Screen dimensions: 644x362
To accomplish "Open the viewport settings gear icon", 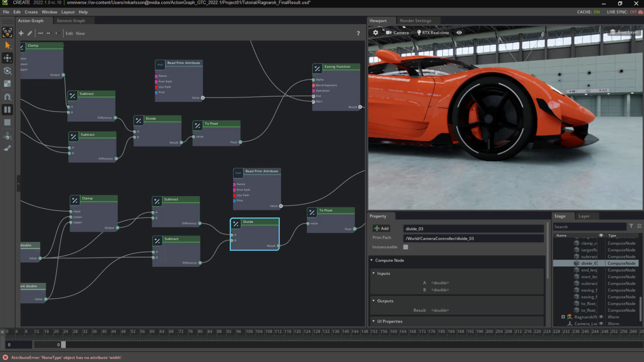I will coord(375,32).
